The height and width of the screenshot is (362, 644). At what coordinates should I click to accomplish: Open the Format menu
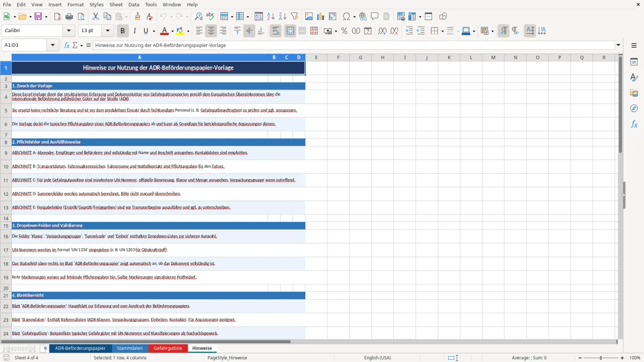point(75,4)
